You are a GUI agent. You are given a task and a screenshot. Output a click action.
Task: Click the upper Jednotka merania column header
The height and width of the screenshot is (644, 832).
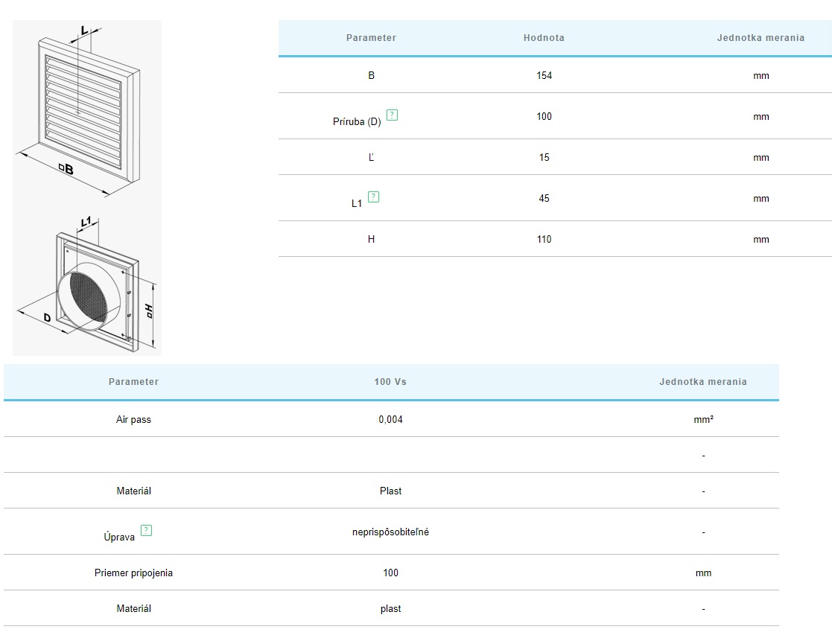[760, 38]
